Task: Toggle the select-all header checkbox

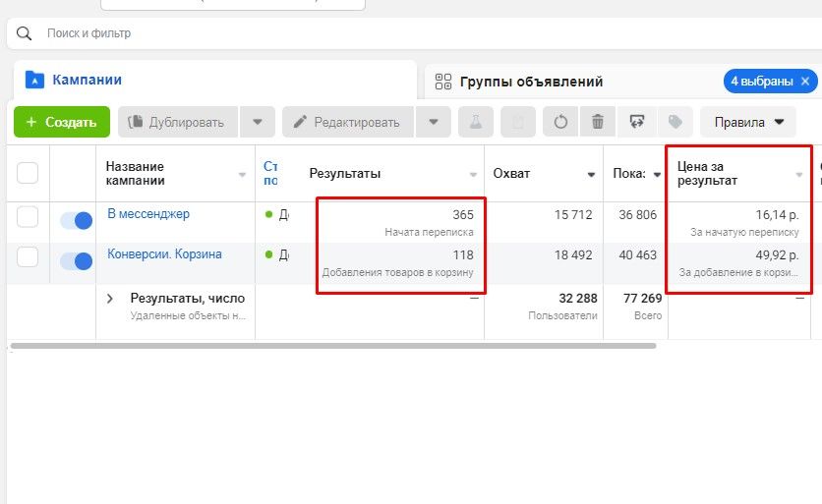Action: click(28, 173)
